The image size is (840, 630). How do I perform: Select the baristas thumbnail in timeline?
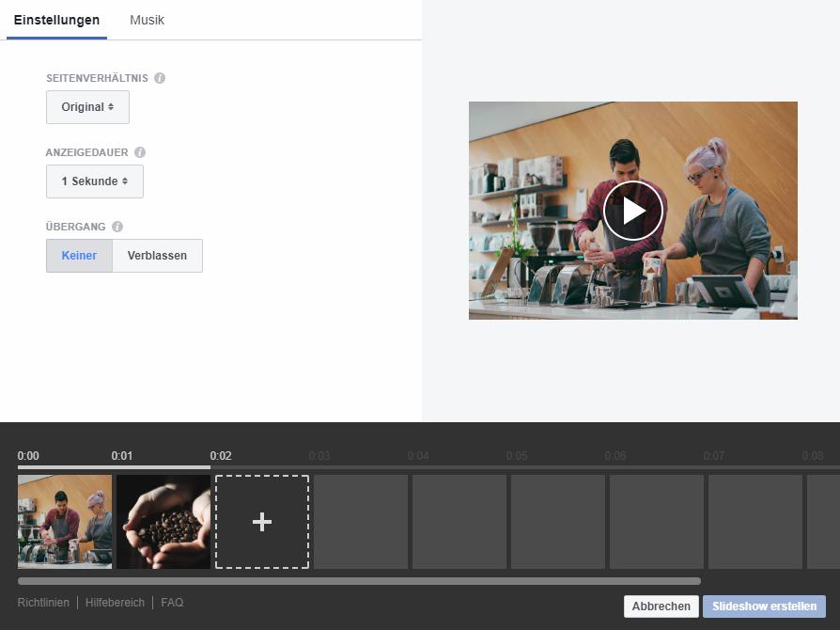[x=65, y=522]
